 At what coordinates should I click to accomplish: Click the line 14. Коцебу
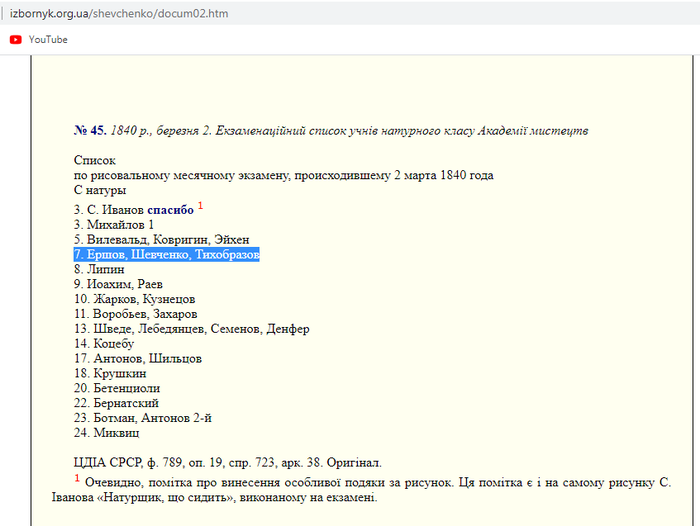pyautogui.click(x=104, y=344)
